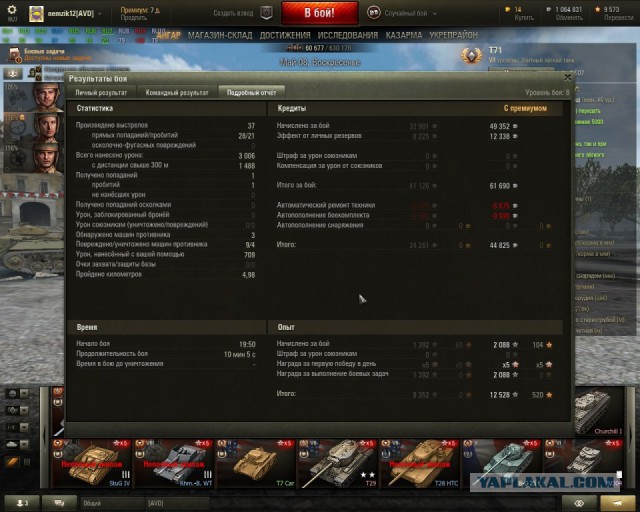Expand the second vehicle filter dropdown

[24, 410]
